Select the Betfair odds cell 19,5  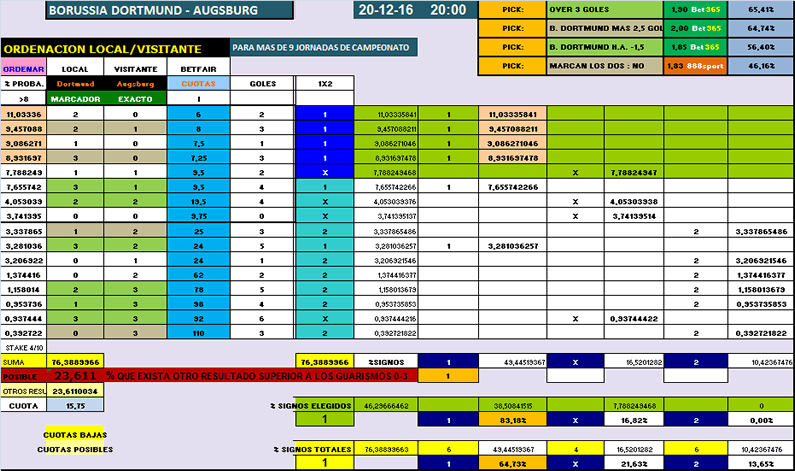point(198,202)
